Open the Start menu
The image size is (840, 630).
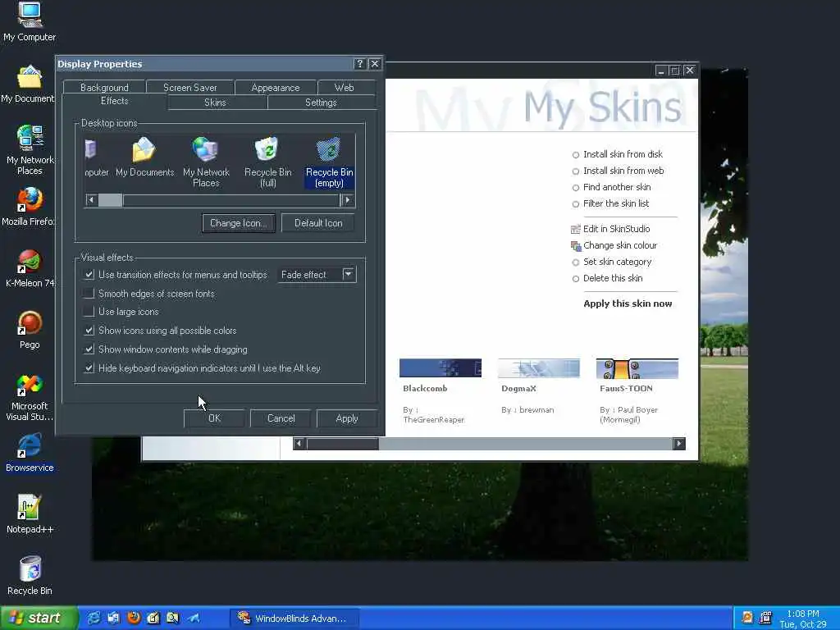39,618
